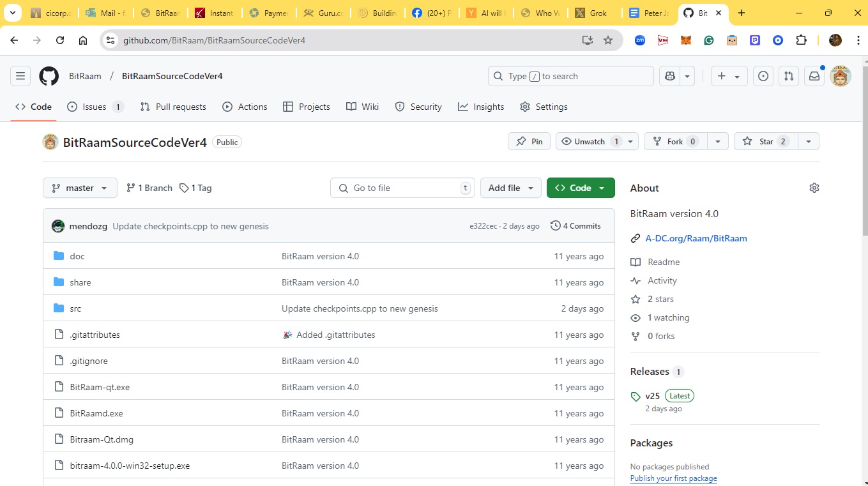The height and width of the screenshot is (486, 868).
Task: View site information icon in address bar
Action: tap(110, 40)
